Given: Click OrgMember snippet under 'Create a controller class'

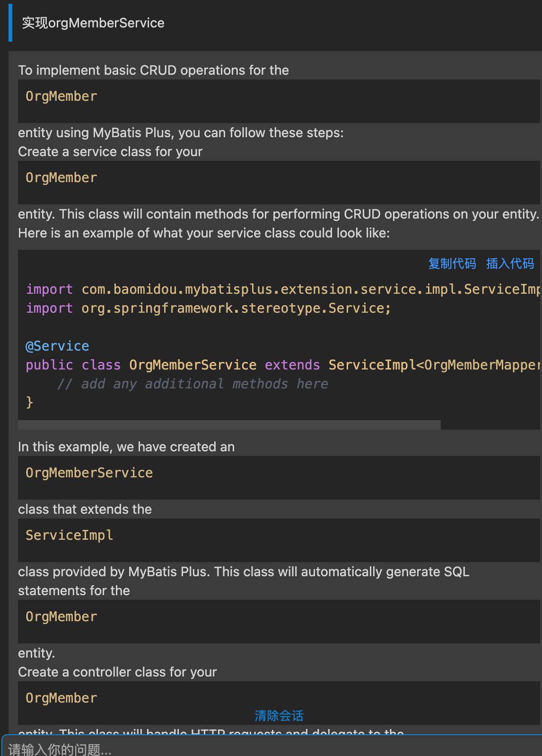Looking at the screenshot, I should point(61,698).
